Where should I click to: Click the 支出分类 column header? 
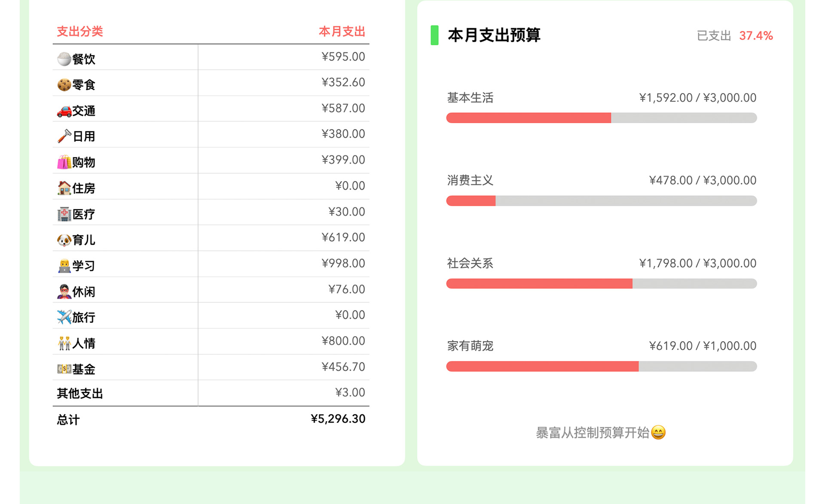80,31
